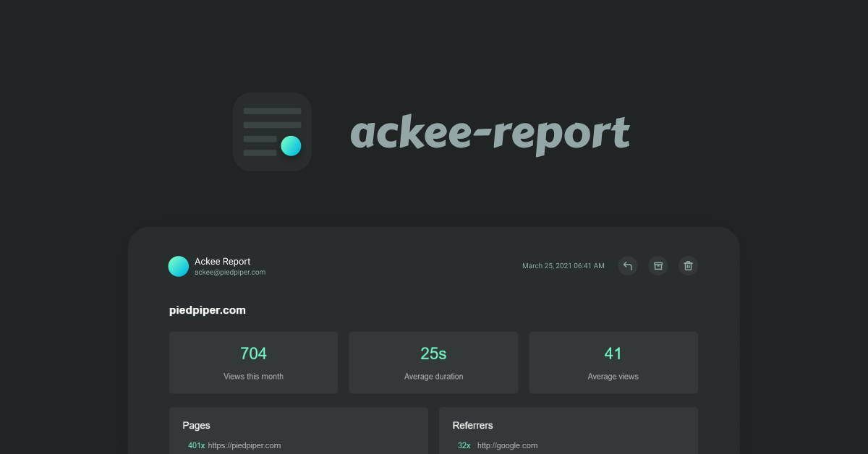
Task: Open the https://piedpiper.com link
Action: 244,445
